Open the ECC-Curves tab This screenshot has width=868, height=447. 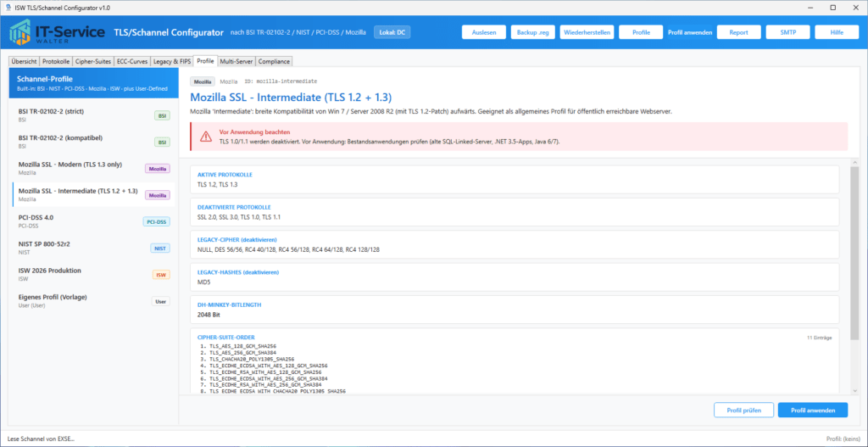(131, 61)
